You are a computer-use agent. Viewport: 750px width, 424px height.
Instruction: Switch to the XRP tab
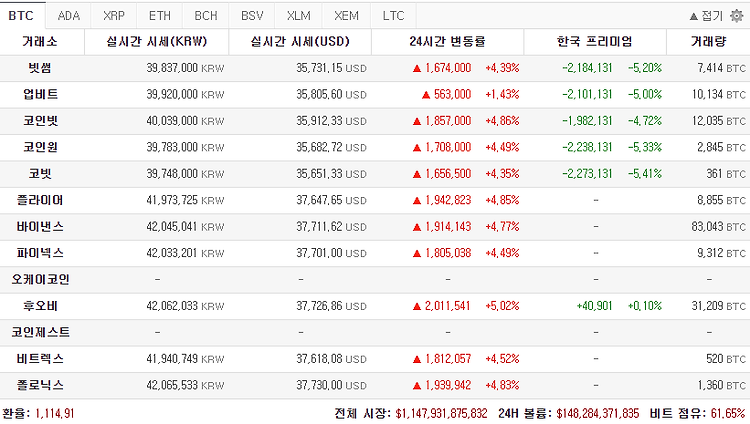114,16
